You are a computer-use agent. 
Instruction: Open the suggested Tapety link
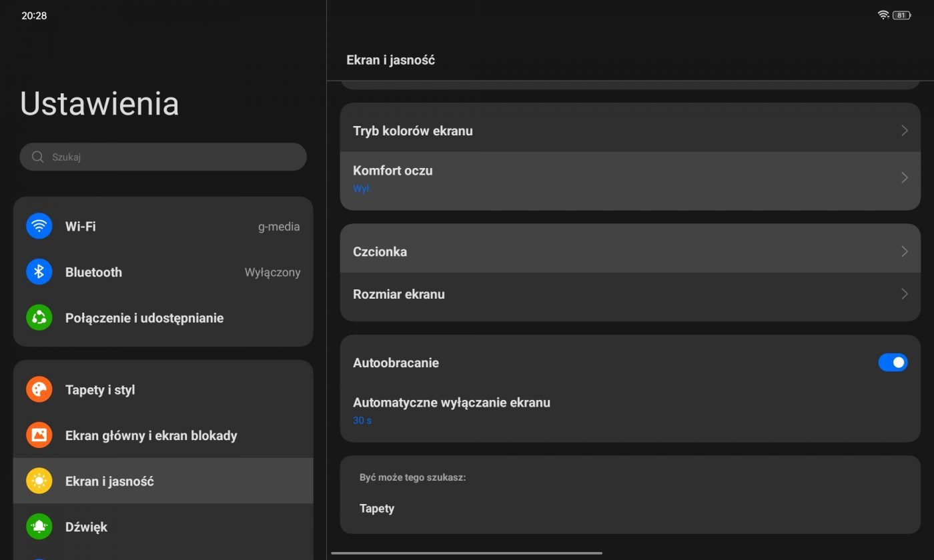pos(377,509)
